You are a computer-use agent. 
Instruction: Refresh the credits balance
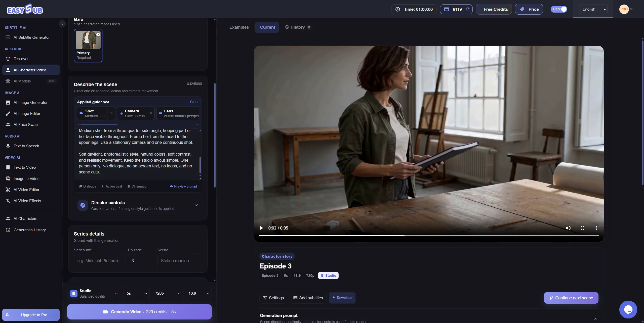tap(468, 9)
